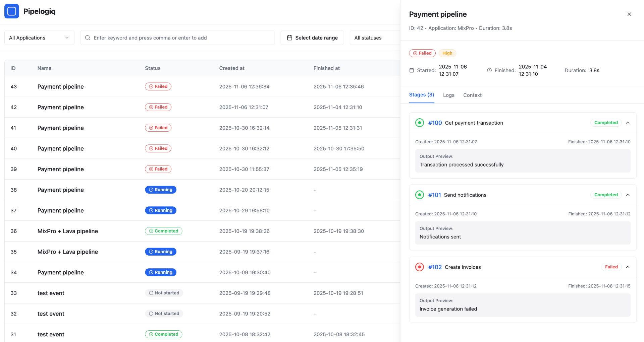The image size is (644, 342).
Task: Click green status circle of stage #101
Action: click(x=419, y=195)
